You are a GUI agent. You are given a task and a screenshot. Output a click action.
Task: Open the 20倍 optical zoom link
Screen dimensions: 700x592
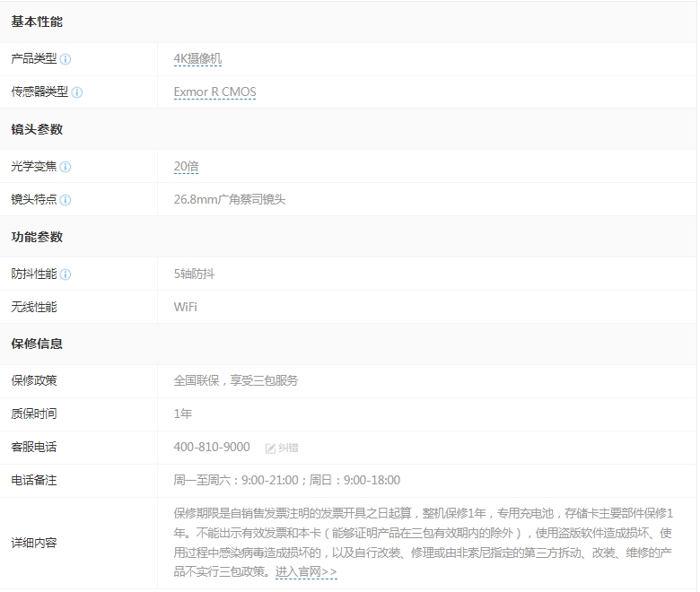[186, 167]
